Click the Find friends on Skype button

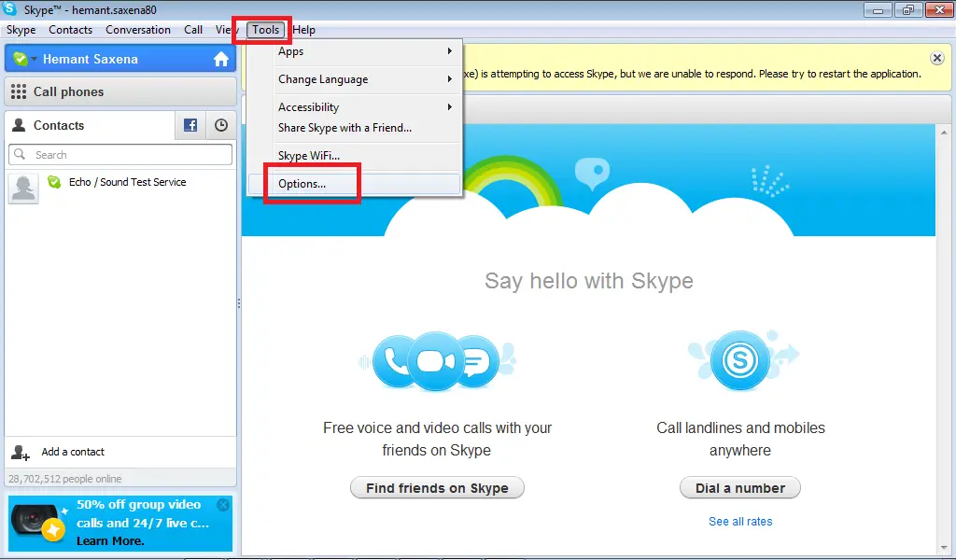click(x=437, y=488)
